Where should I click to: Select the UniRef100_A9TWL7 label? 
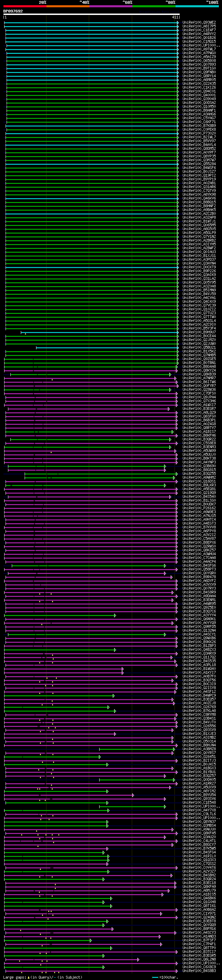tap(199, 49)
